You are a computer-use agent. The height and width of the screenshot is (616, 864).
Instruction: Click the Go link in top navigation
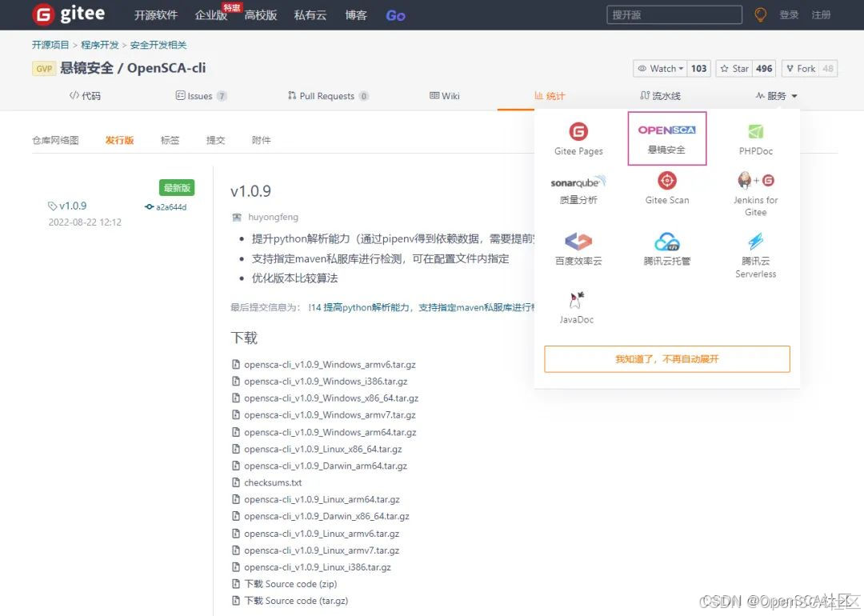tap(396, 15)
